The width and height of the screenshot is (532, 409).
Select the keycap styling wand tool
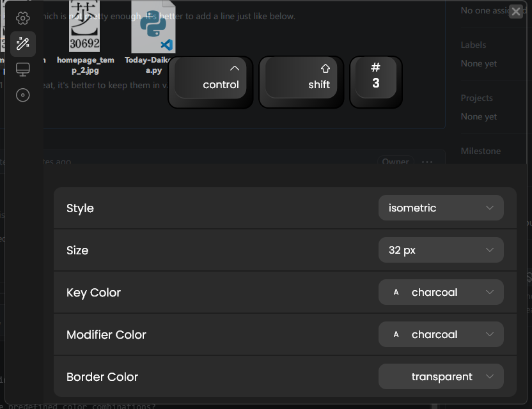point(22,43)
